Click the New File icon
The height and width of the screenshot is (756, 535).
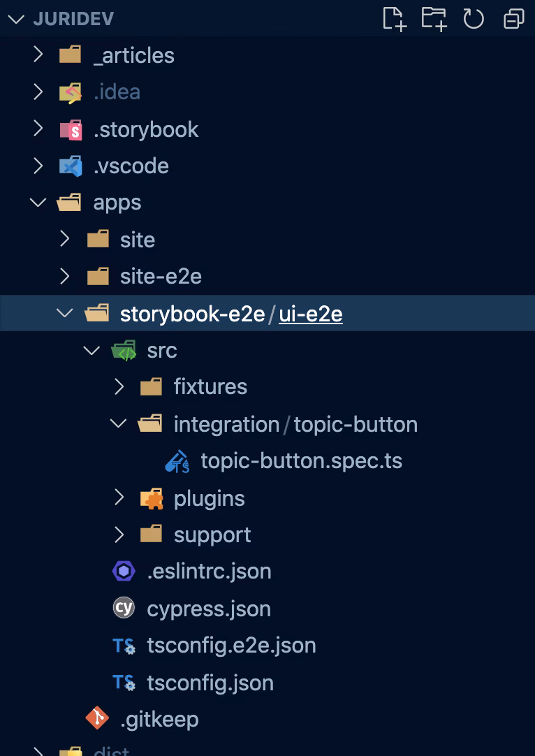(395, 19)
